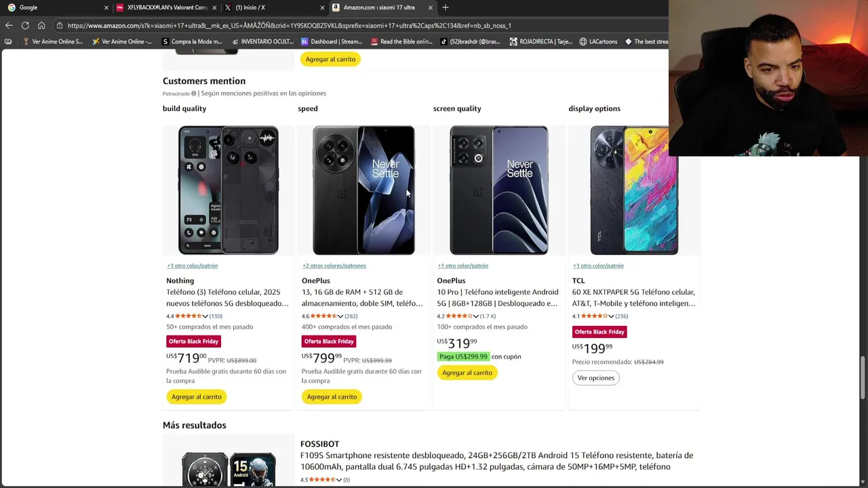This screenshot has width=868, height=488.
Task: Reload the Amazon page
Action: click(x=25, y=26)
